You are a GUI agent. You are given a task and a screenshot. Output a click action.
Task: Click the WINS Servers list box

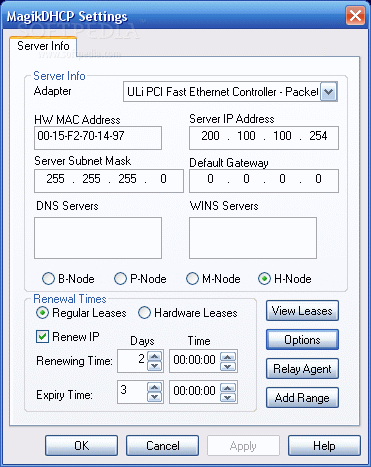tap(253, 238)
